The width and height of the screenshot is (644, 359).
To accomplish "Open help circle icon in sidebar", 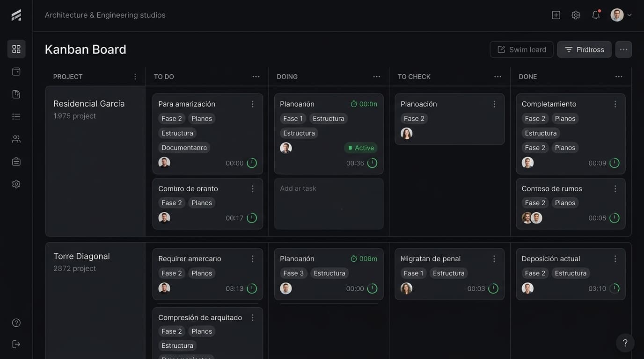I will coord(16,323).
